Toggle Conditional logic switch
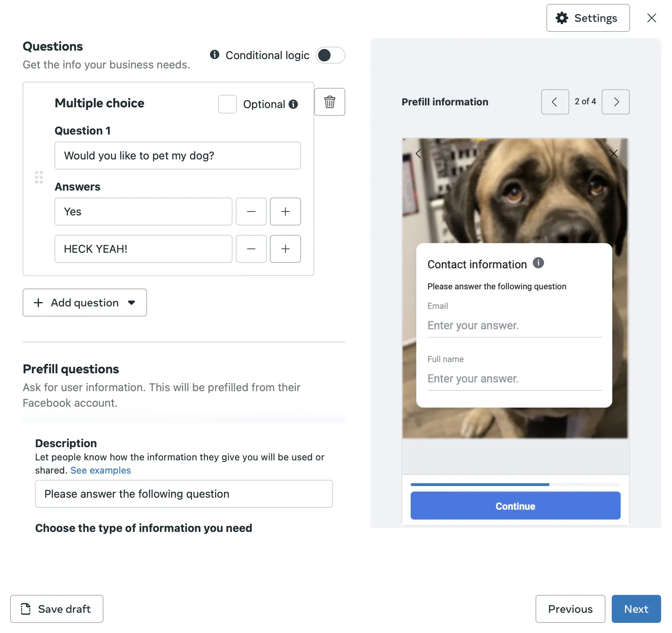The image size is (672, 633). pyautogui.click(x=330, y=55)
